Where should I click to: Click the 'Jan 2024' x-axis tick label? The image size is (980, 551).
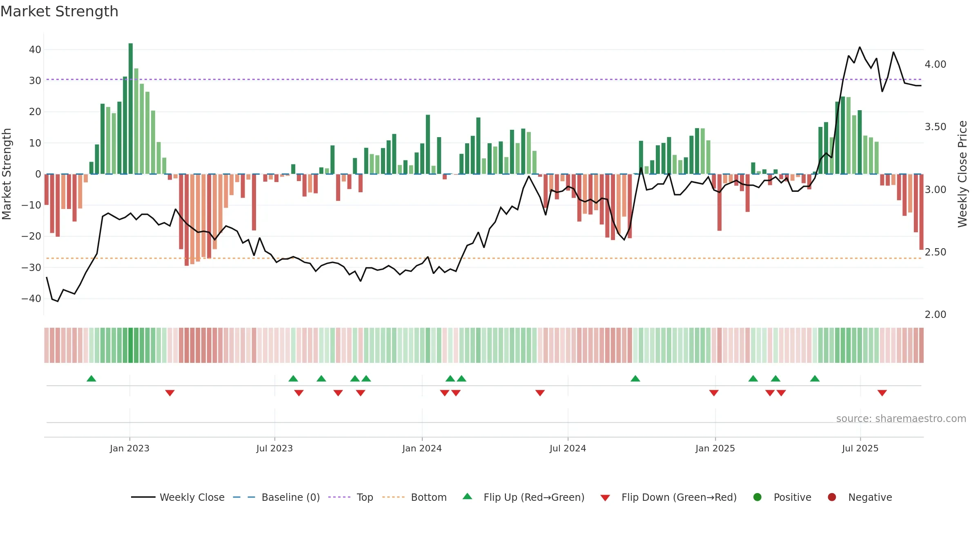422,449
